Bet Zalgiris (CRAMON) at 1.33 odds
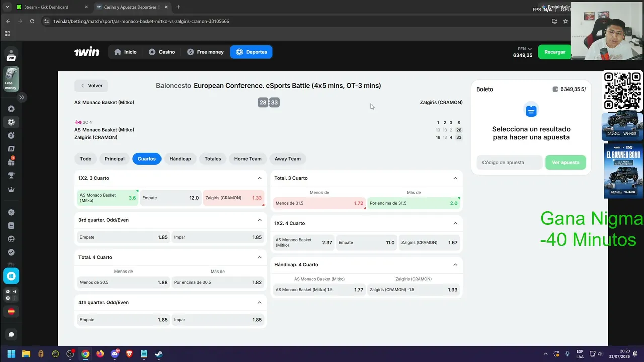This screenshot has width=644, height=362. (x=233, y=198)
